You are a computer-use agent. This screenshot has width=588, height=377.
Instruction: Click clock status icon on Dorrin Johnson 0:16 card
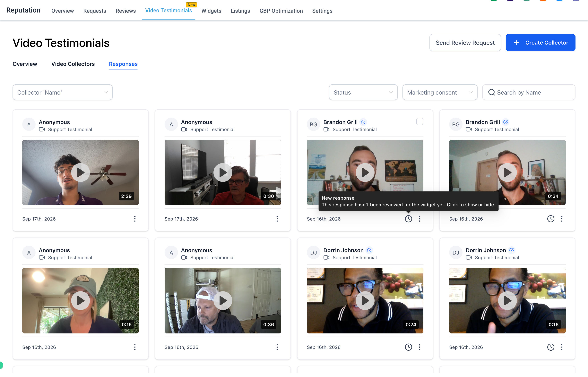tap(551, 347)
